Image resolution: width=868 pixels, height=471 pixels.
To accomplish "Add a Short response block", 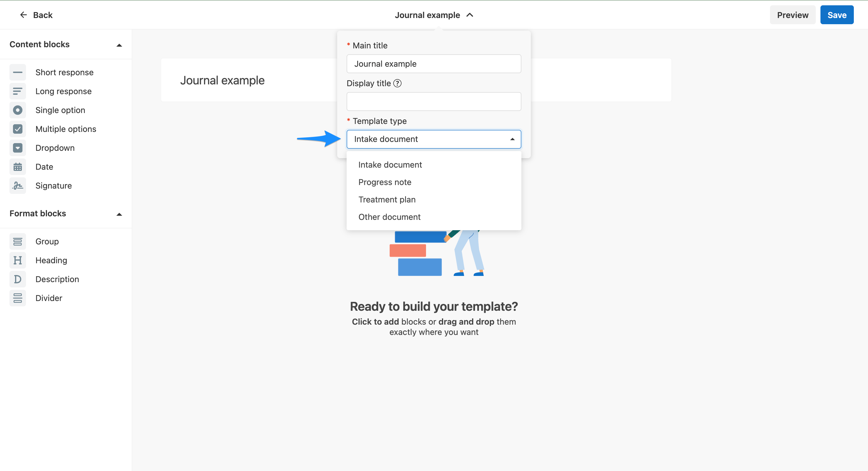I will pos(64,72).
